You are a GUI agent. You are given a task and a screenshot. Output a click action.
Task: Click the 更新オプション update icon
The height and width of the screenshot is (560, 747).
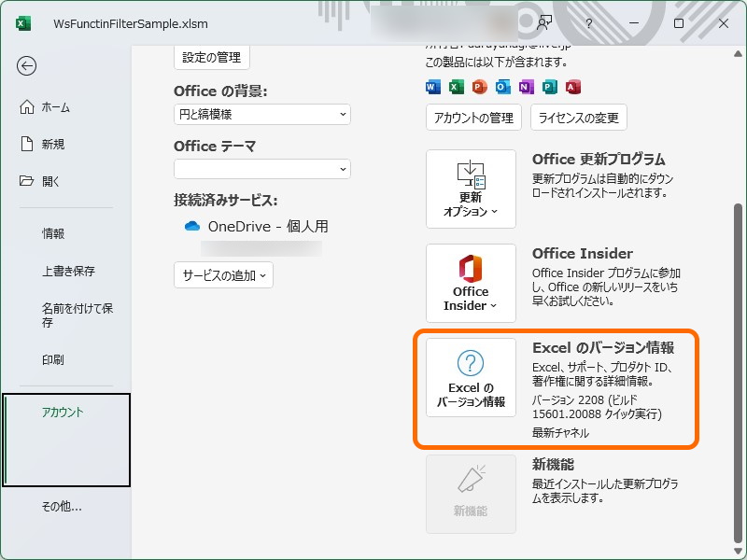(471, 177)
